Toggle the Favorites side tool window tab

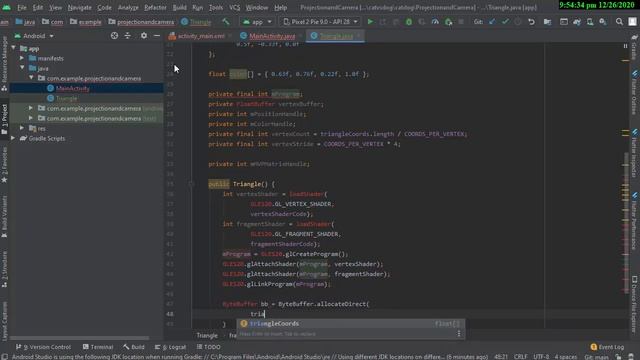pyautogui.click(x=4, y=165)
